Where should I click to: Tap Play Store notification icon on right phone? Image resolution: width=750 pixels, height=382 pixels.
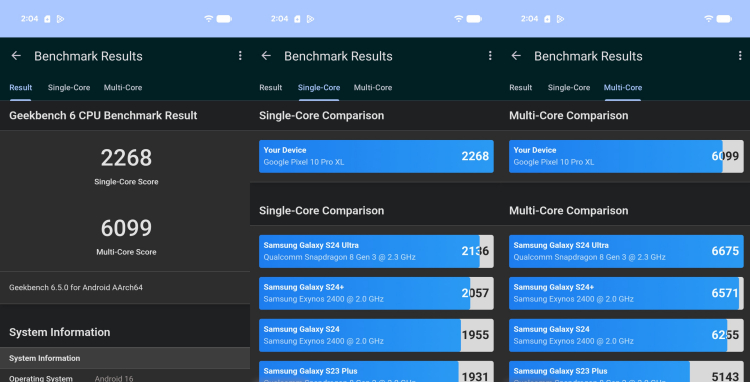[561, 19]
